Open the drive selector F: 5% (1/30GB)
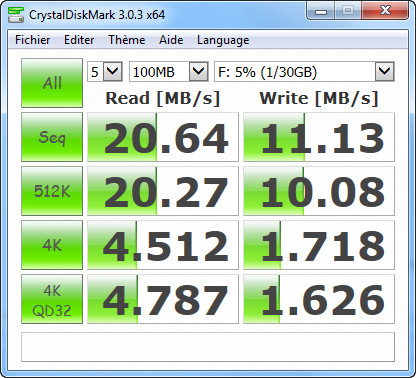 point(304,71)
